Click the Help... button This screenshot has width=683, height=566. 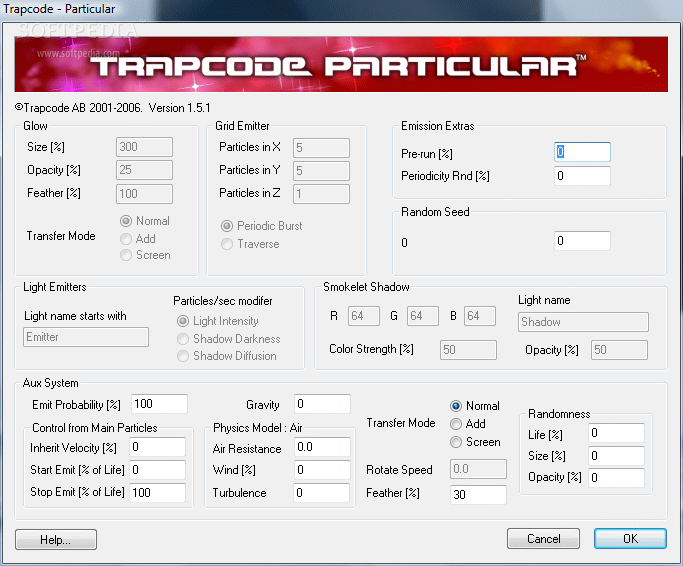[56, 539]
